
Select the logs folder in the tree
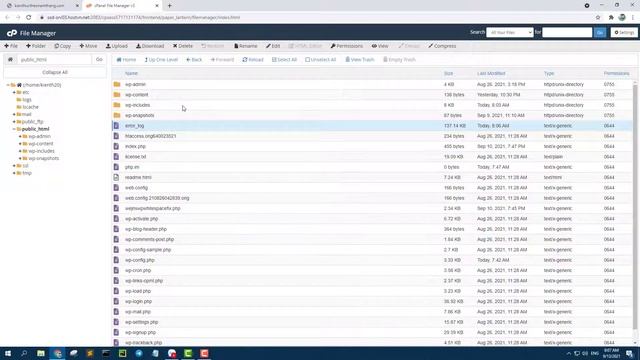pyautogui.click(x=27, y=100)
